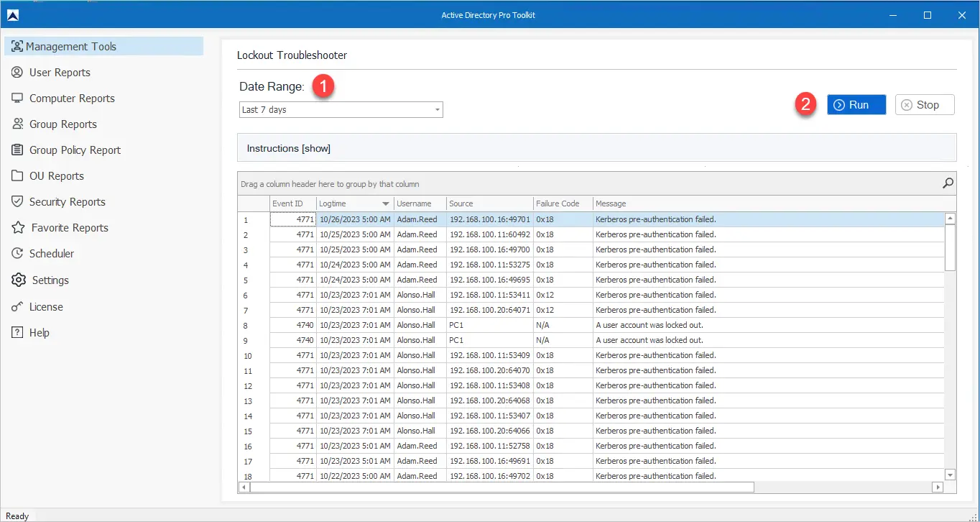Click the Group Policy Report clipboard icon

[x=17, y=150]
